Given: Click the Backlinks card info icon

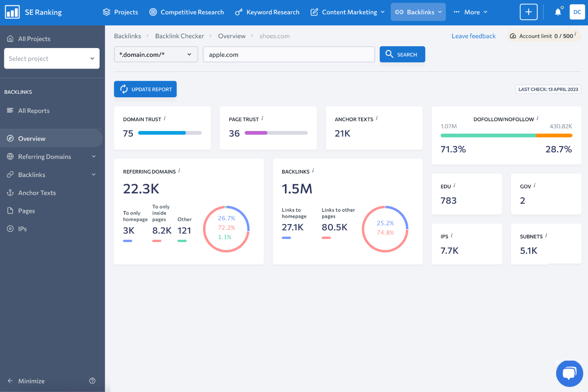Looking at the screenshot, I should [x=313, y=171].
